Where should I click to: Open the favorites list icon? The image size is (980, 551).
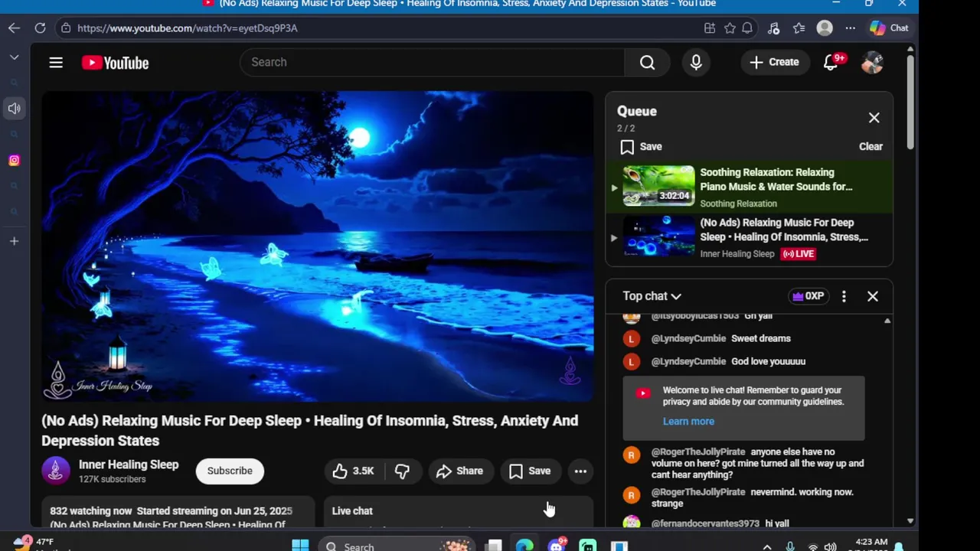coord(799,28)
